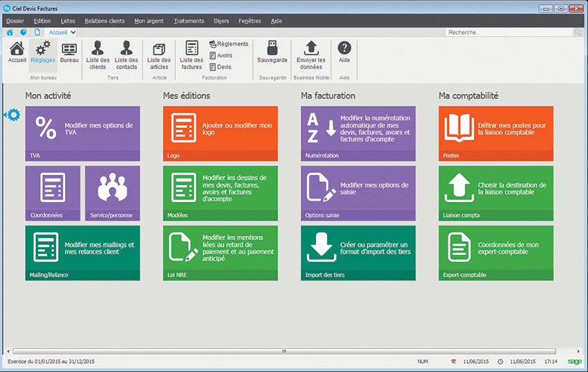Open the Avoirs list
Screen dimensions: 588x372
click(x=221, y=55)
